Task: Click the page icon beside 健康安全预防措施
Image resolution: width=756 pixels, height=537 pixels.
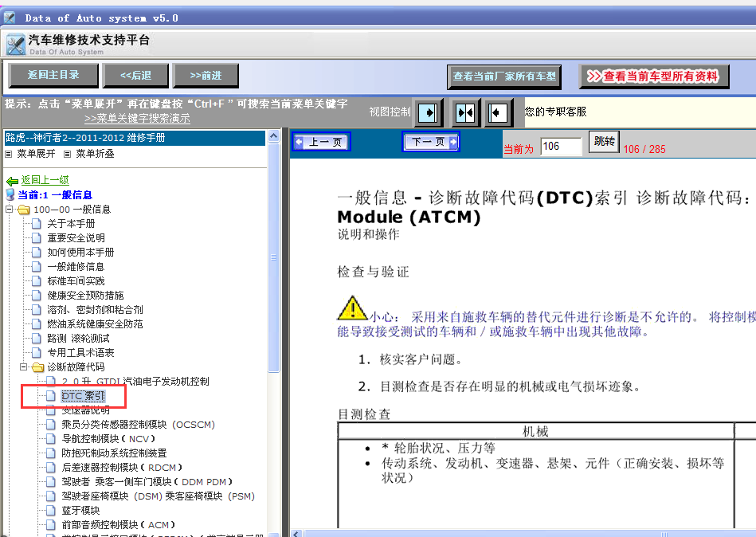Action: click(x=36, y=295)
